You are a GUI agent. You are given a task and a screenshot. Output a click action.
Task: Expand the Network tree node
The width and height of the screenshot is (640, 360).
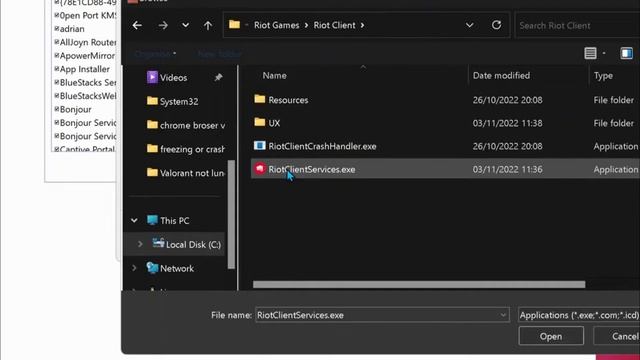click(134, 268)
